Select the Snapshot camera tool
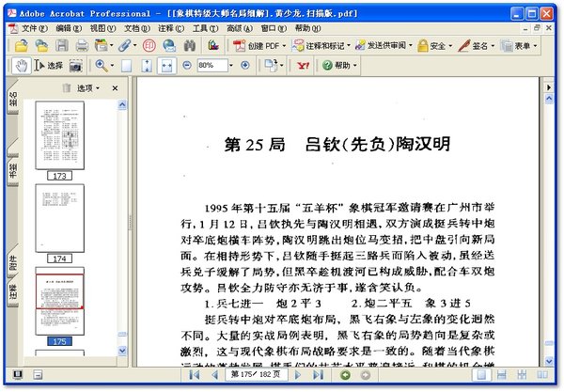Image resolution: width=564 pixels, height=392 pixels. (x=75, y=66)
